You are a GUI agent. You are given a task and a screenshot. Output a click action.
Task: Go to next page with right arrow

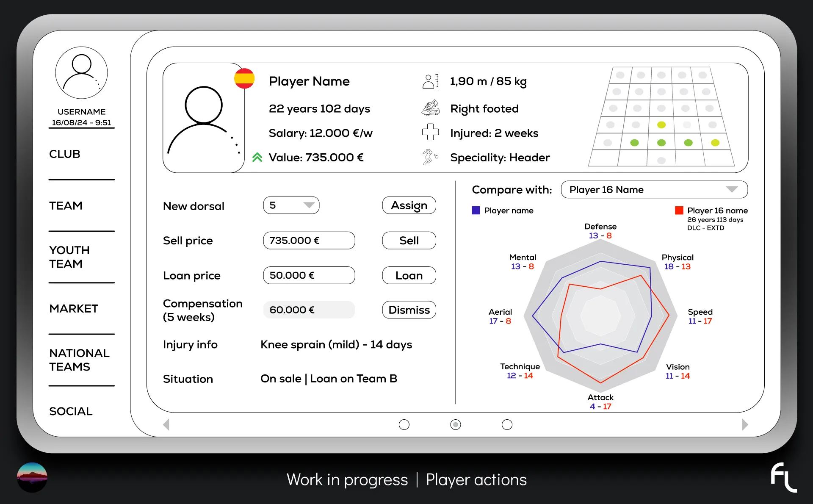745,424
